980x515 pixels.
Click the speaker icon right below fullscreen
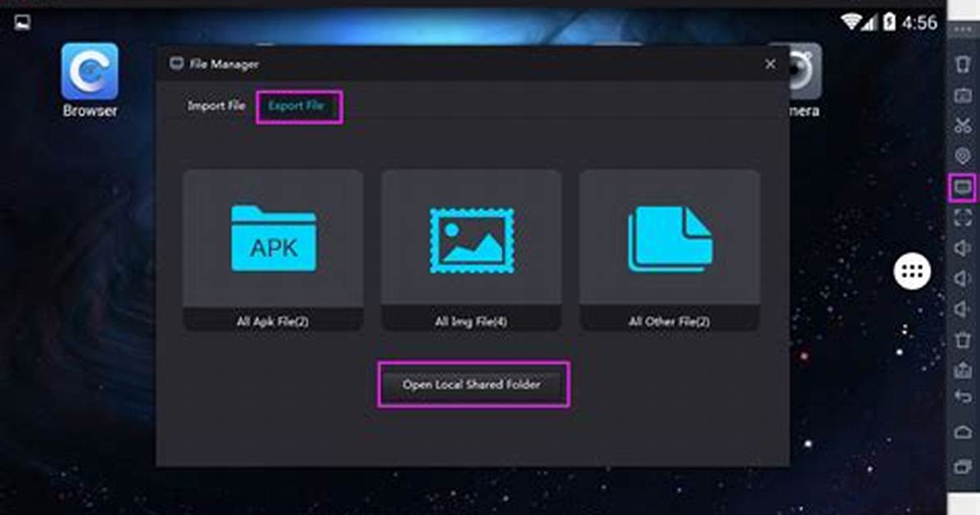963,248
